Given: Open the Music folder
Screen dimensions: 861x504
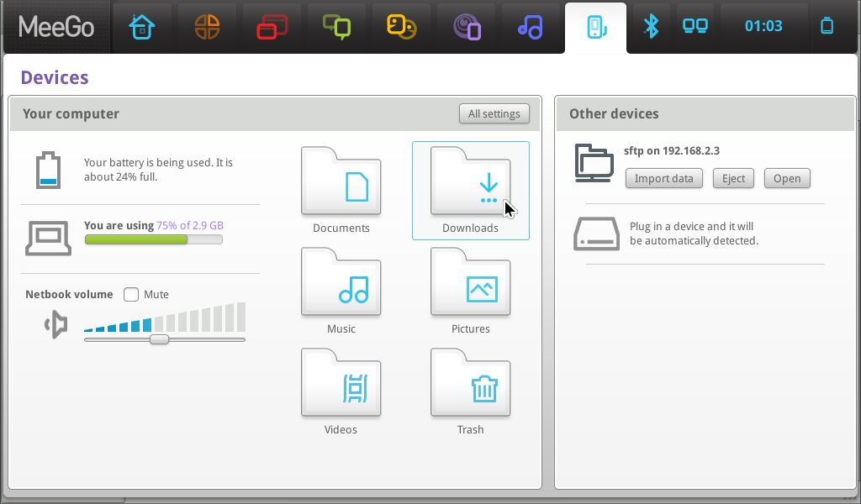Looking at the screenshot, I should [x=341, y=291].
